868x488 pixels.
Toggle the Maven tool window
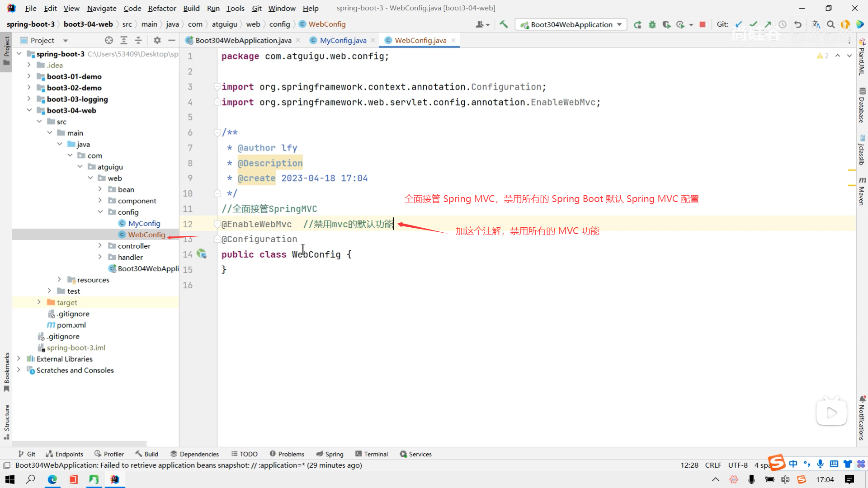point(862,191)
